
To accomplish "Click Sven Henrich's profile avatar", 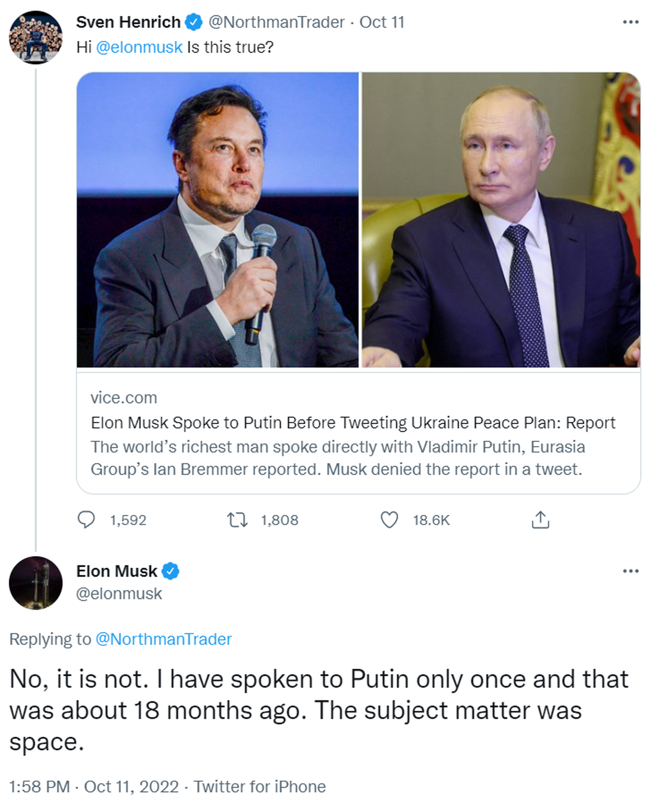I will pos(36,37).
